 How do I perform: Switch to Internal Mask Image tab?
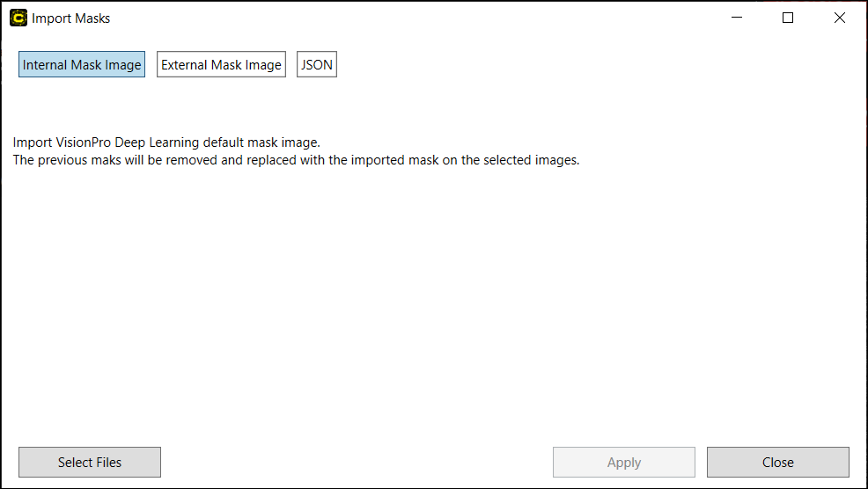pyautogui.click(x=82, y=65)
